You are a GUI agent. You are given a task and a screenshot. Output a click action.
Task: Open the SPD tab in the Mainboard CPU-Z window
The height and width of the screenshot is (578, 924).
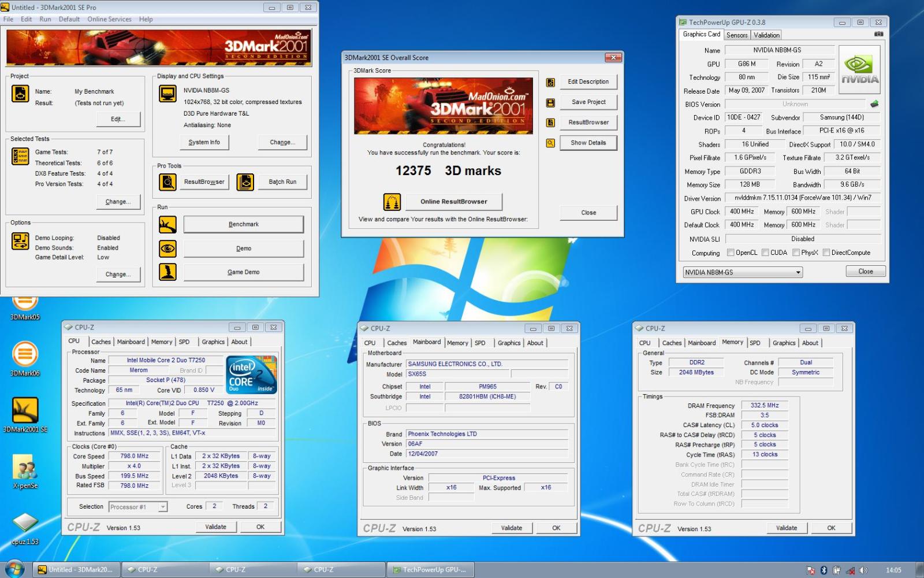point(480,343)
